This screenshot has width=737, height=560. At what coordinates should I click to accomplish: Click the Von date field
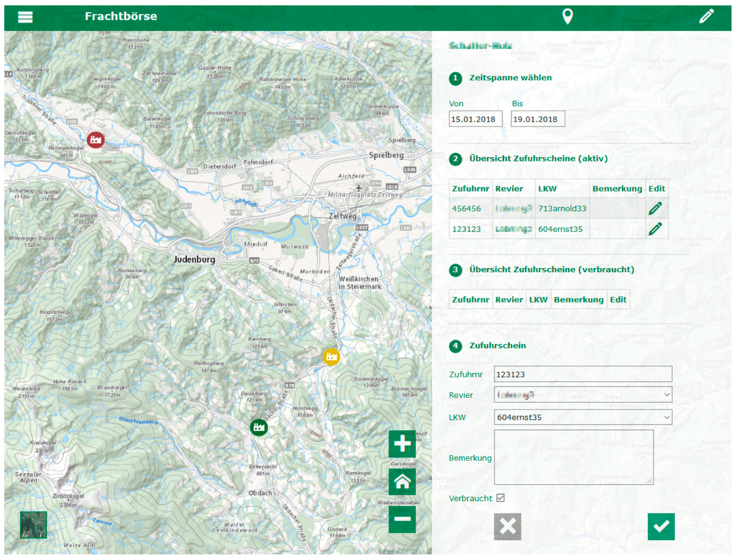coord(475,119)
